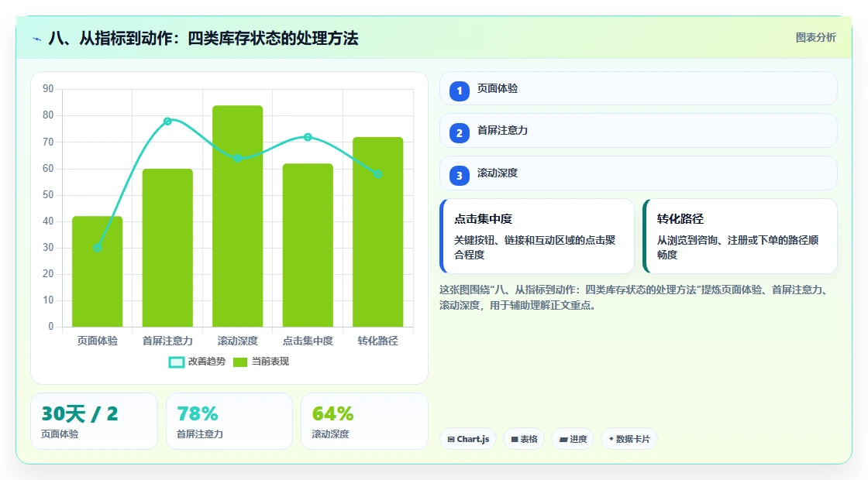Click the section title 八、从指标到动作
Viewport: 868px width, 480px height.
click(203, 38)
